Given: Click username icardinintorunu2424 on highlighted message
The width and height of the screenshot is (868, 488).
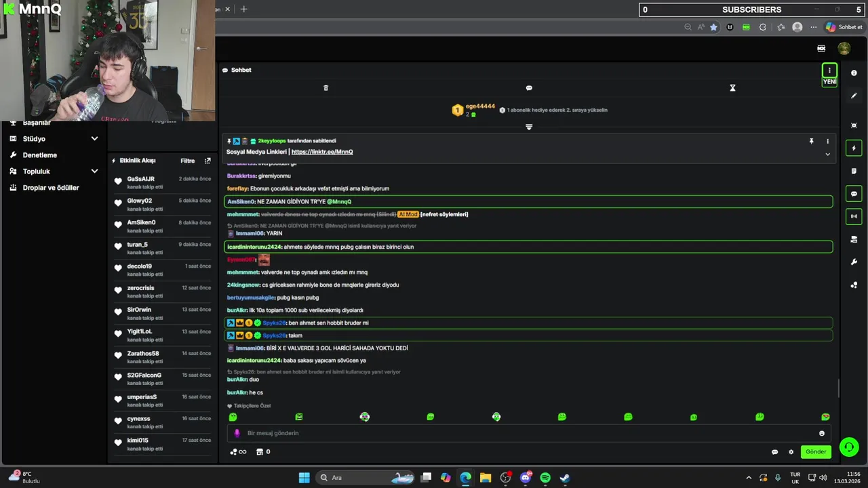Looking at the screenshot, I should point(254,247).
